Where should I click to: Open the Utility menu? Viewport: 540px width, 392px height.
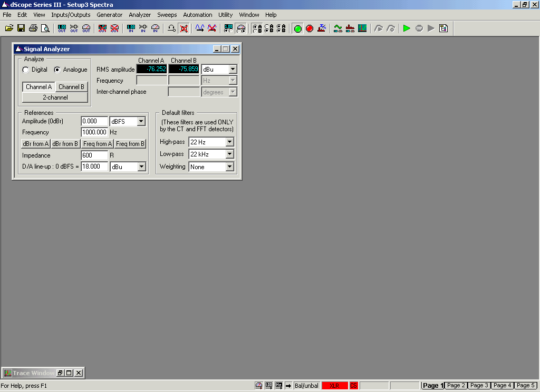click(x=226, y=15)
